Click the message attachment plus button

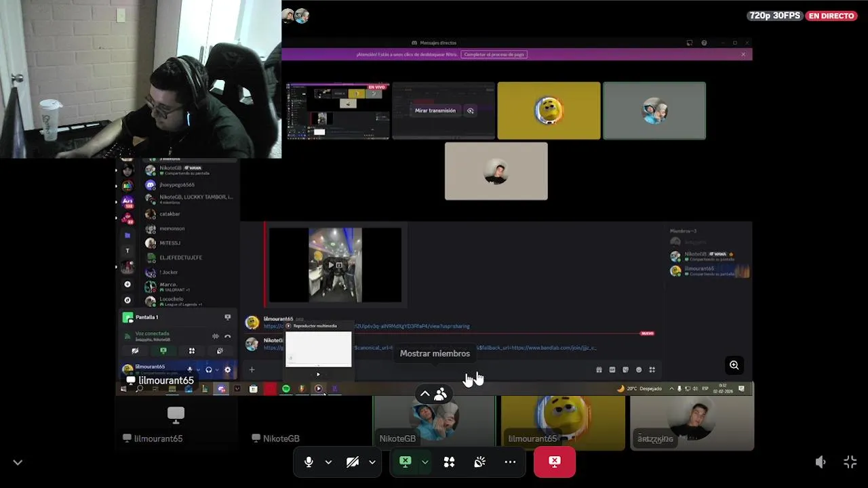pyautogui.click(x=252, y=369)
